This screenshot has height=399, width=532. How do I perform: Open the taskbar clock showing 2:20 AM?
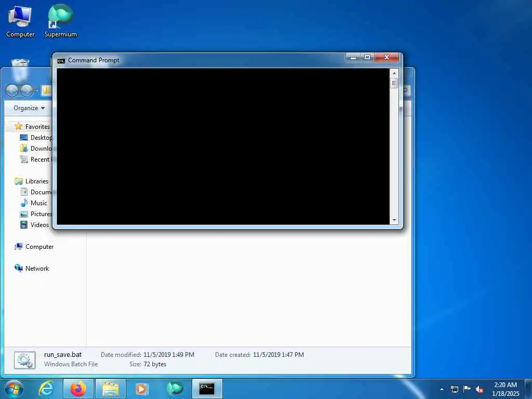click(x=506, y=389)
